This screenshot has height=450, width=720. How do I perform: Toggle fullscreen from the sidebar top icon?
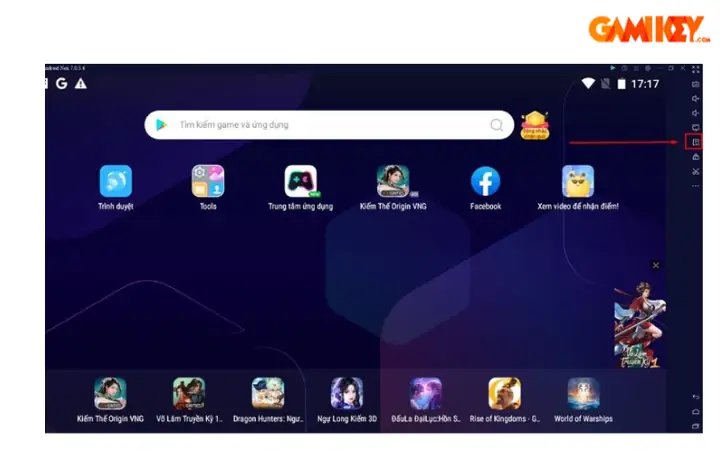[696, 69]
